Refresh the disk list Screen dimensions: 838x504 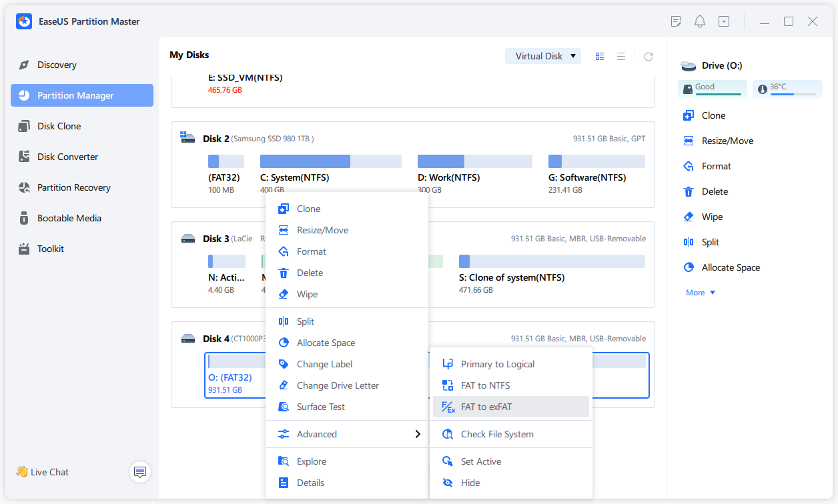[x=649, y=57]
